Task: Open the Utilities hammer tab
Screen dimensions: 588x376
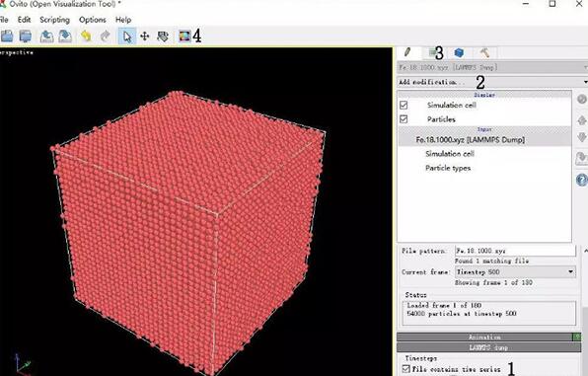Action: click(484, 52)
